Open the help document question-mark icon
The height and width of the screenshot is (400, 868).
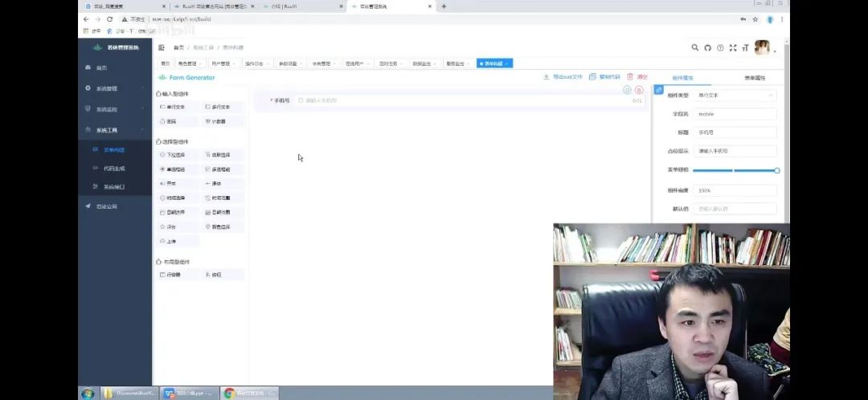(720, 47)
